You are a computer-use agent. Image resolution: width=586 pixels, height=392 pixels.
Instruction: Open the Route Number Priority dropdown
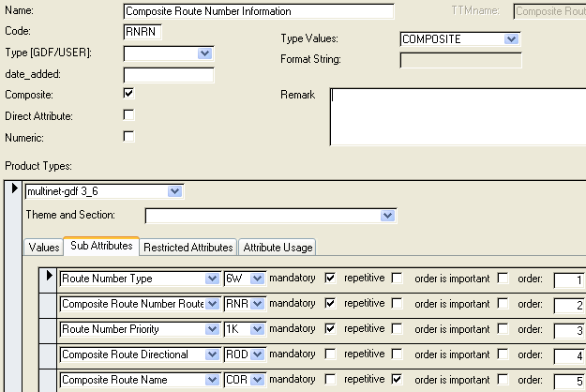212,329
